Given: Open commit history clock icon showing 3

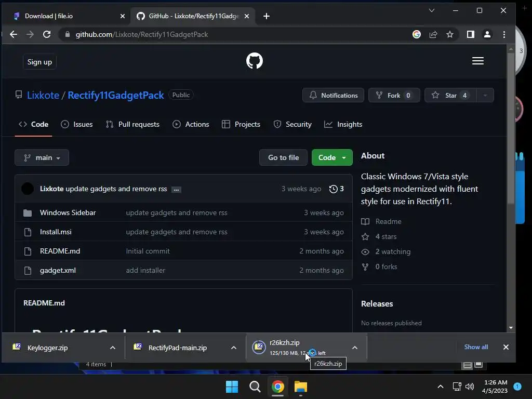Looking at the screenshot, I should pos(337,189).
